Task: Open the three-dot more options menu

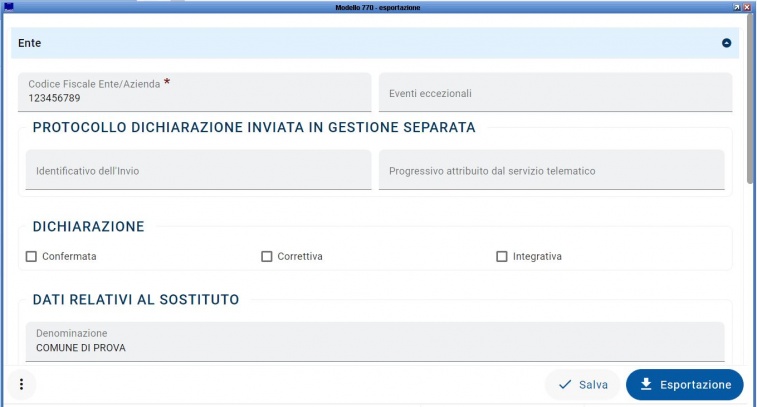Action: pyautogui.click(x=21, y=384)
